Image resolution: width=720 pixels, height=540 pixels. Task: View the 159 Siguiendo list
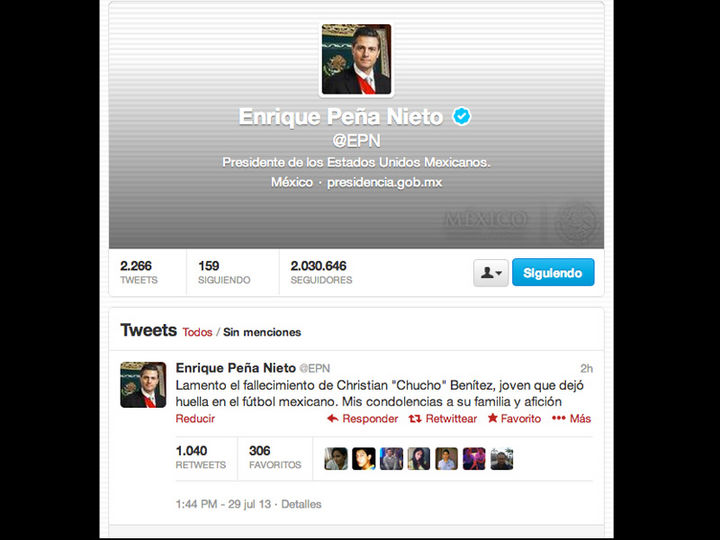point(224,272)
